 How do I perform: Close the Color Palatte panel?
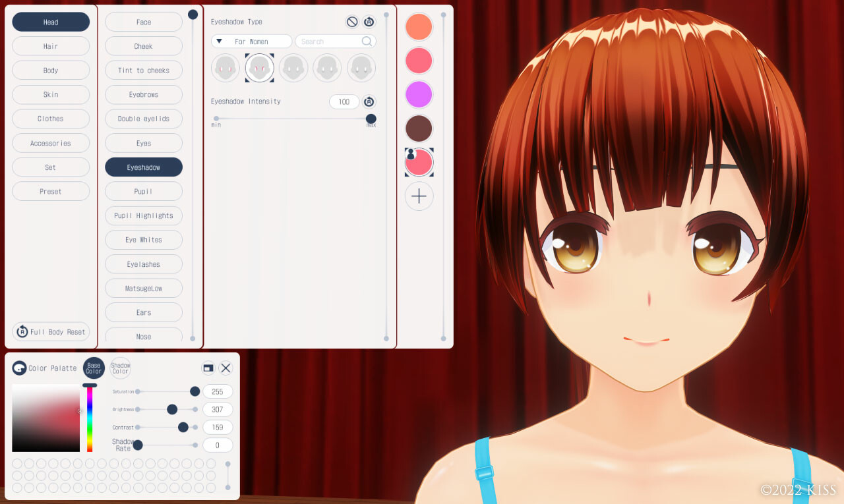[226, 368]
